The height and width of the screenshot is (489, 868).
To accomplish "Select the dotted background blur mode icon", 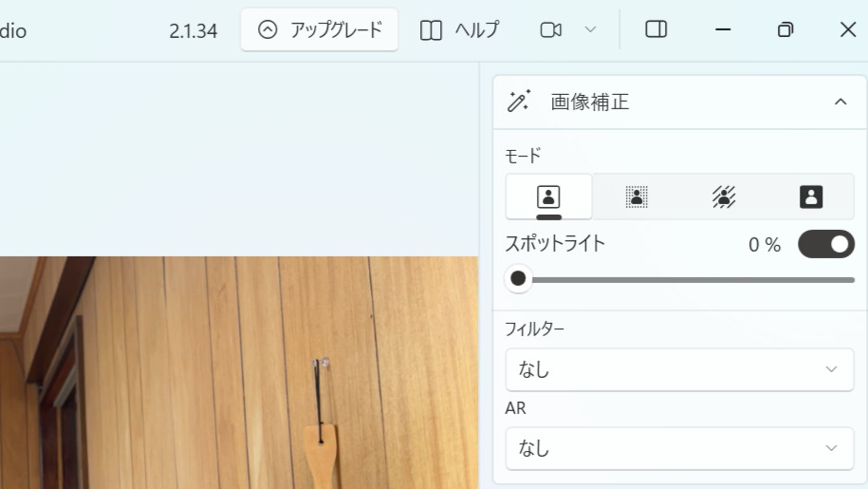I will point(636,197).
